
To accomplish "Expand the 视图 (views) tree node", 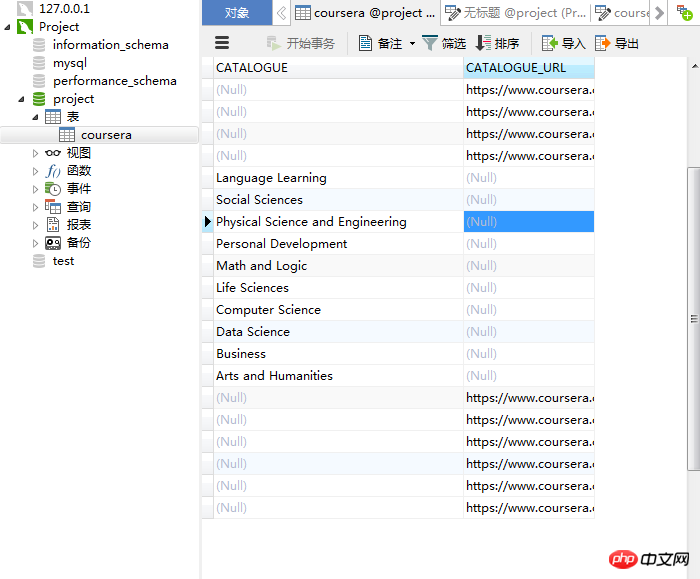I will pyautogui.click(x=35, y=153).
